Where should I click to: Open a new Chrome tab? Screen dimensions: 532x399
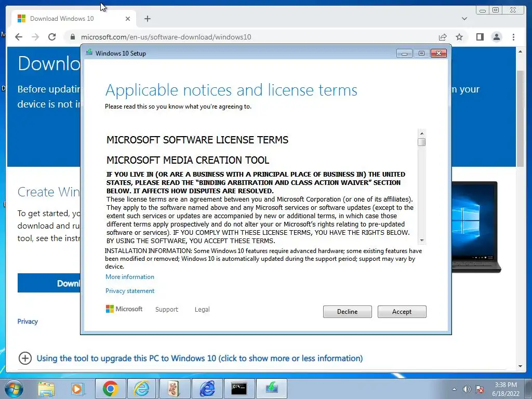click(x=147, y=19)
